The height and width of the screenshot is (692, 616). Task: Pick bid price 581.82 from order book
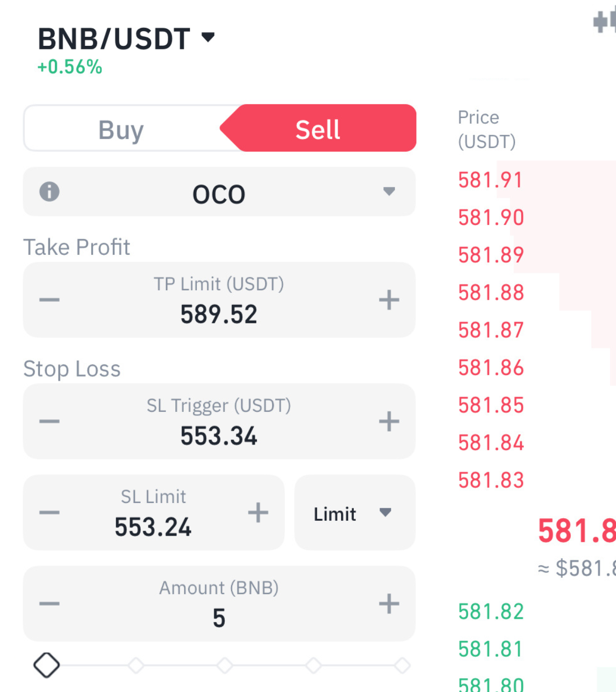click(491, 611)
